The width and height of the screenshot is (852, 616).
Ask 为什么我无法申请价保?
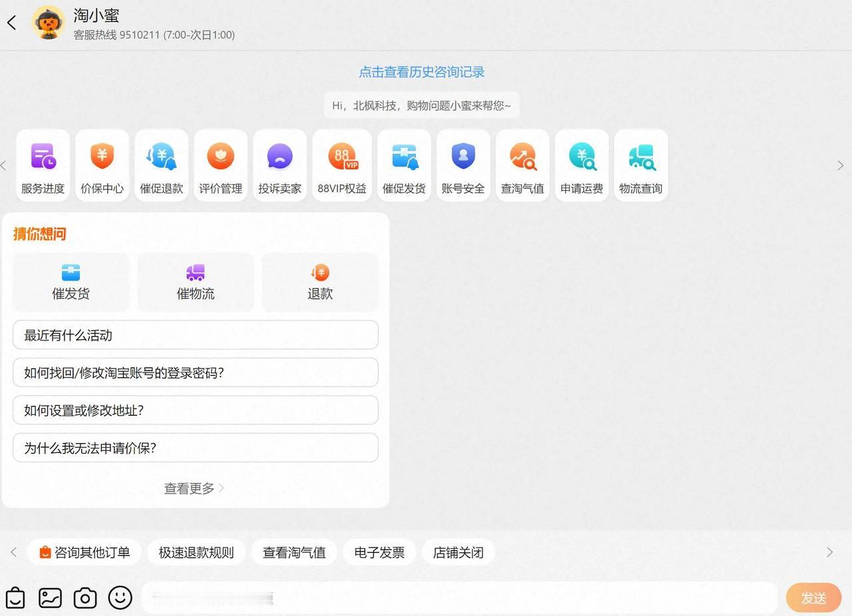tap(196, 448)
